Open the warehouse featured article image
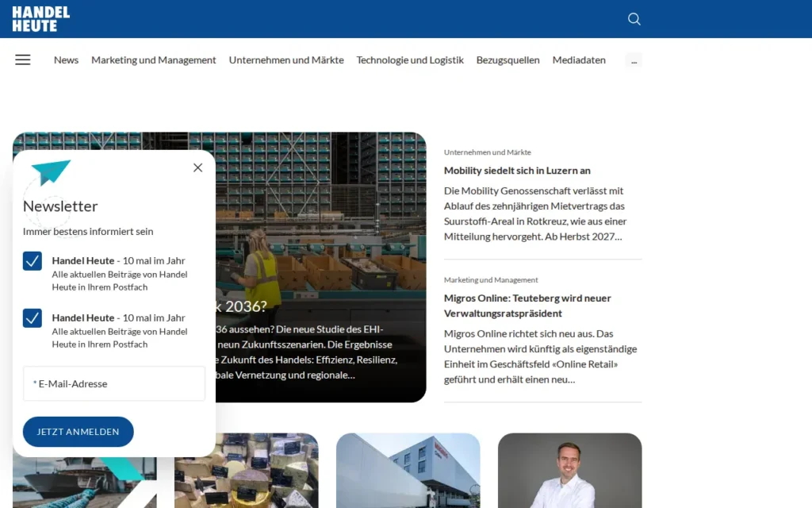The height and width of the screenshot is (508, 812). point(321,217)
